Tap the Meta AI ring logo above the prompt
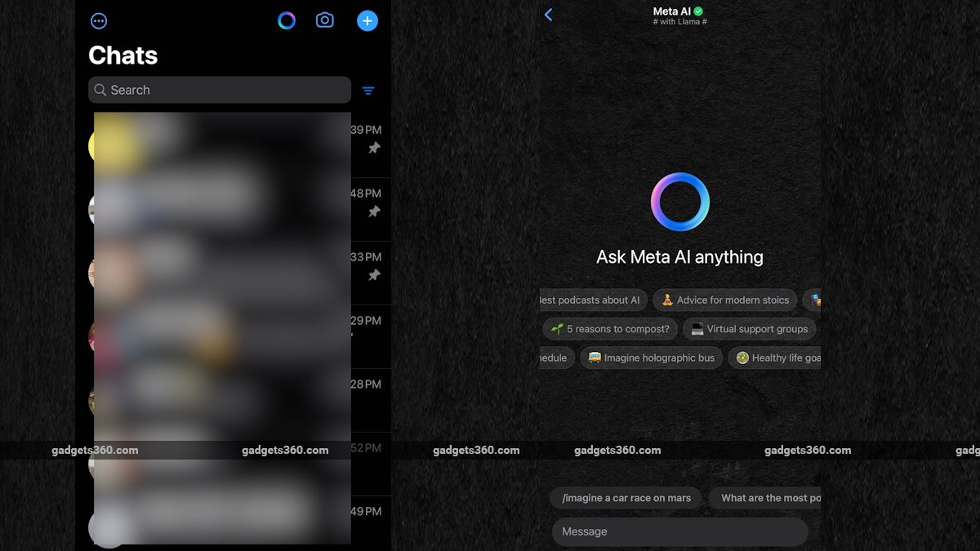This screenshot has height=551, width=980. [x=680, y=201]
